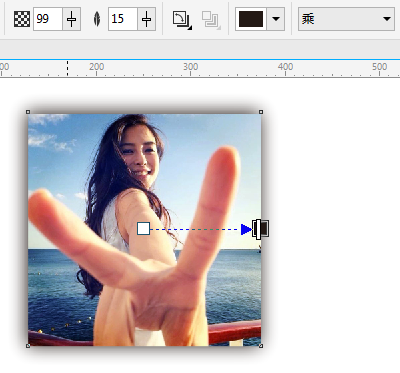Open the feathering slider popup button

[x=147, y=19]
